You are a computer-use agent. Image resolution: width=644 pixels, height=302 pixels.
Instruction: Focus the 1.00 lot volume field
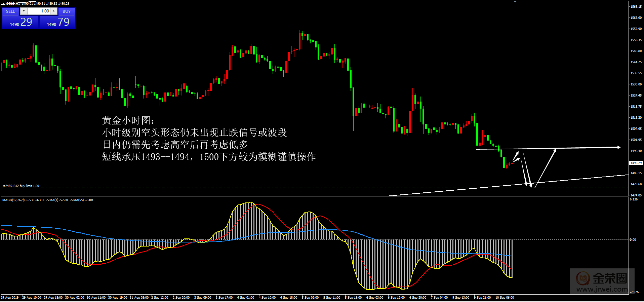tap(39, 11)
